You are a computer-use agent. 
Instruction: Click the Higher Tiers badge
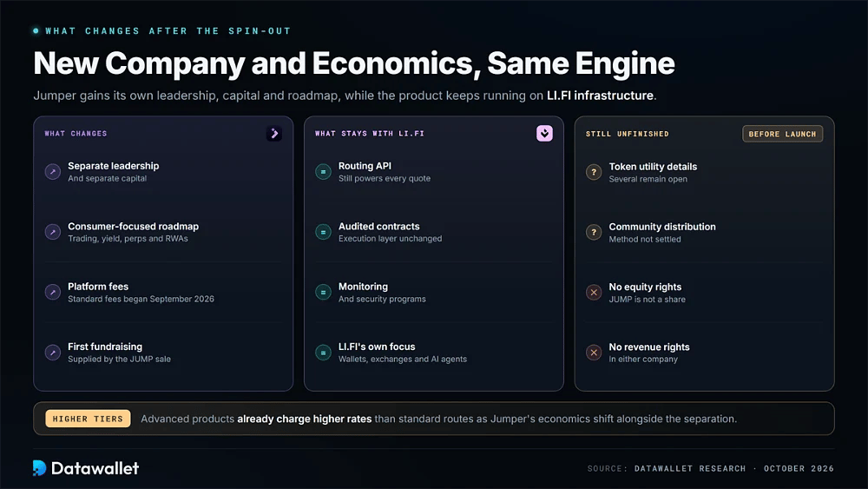[88, 419]
